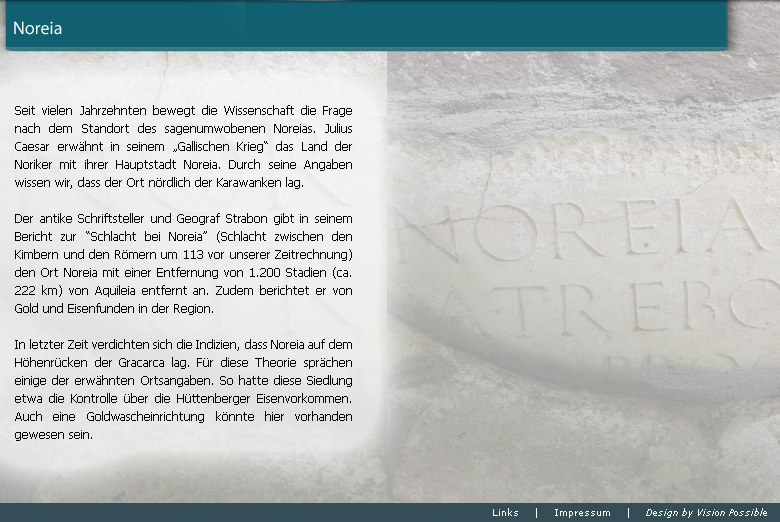Click the carved NOREIA stone inscription image
Image resolution: width=780 pixels, height=522 pixels.
(583, 276)
